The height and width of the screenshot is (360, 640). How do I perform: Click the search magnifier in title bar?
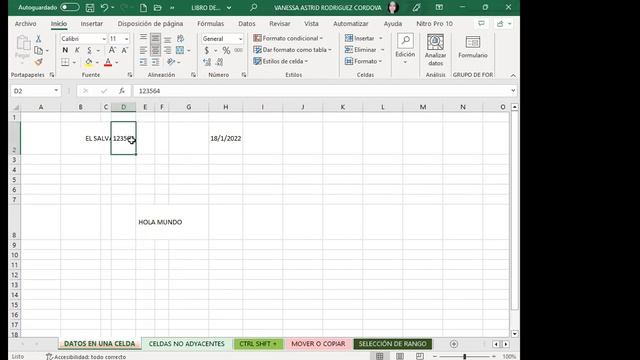coord(253,7)
